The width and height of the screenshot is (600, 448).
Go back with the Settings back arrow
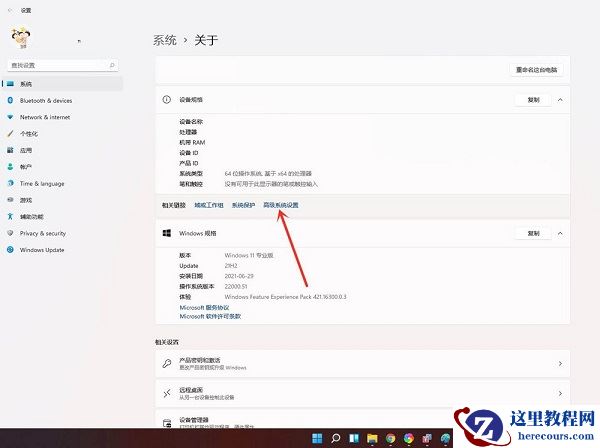[x=10, y=10]
